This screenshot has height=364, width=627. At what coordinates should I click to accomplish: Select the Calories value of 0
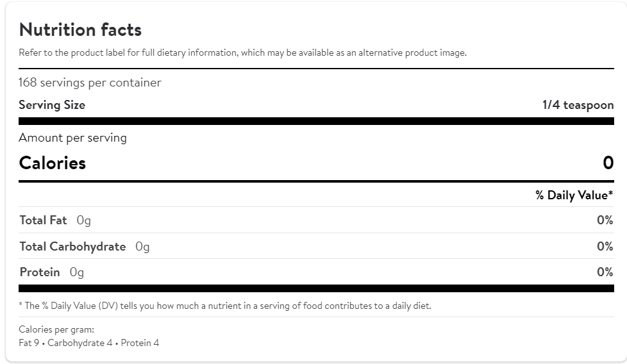(x=608, y=163)
